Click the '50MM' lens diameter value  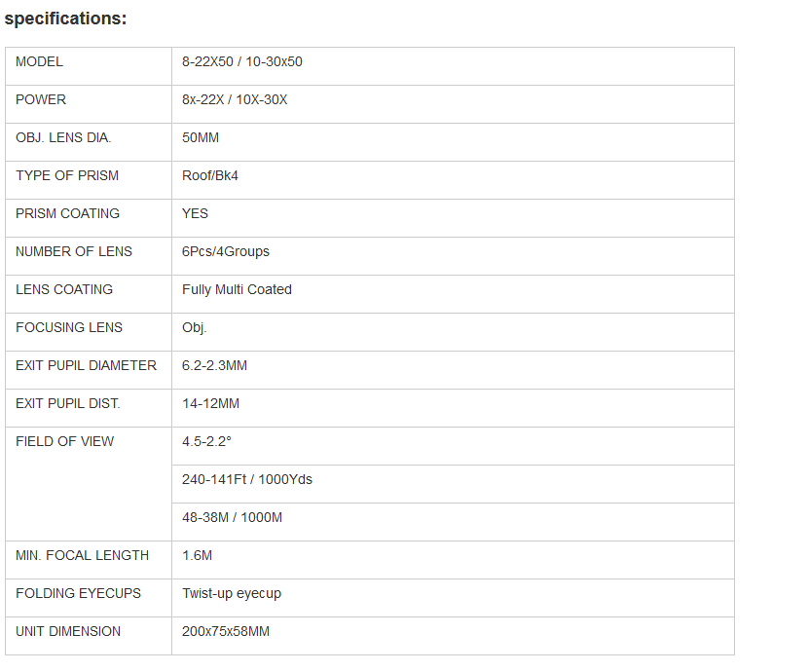(x=201, y=138)
